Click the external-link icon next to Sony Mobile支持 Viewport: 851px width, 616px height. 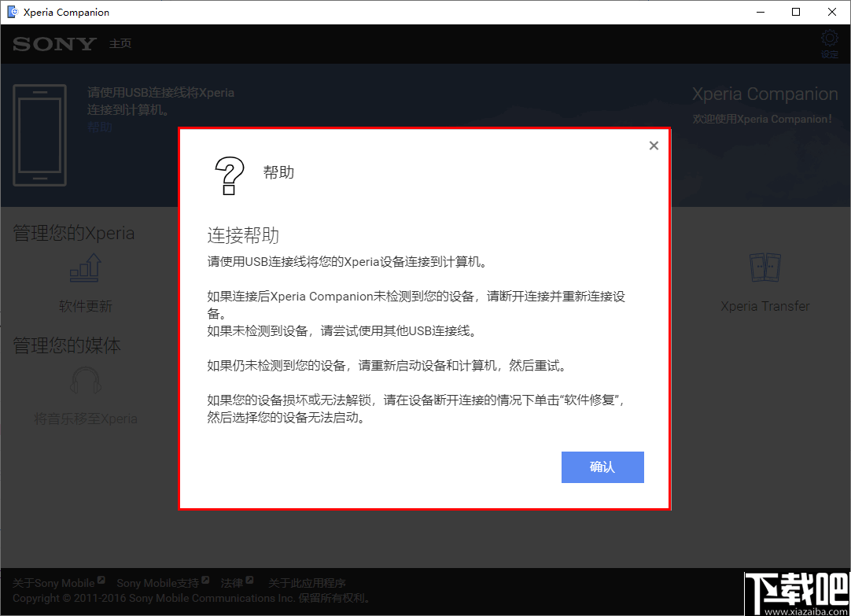pos(205,580)
